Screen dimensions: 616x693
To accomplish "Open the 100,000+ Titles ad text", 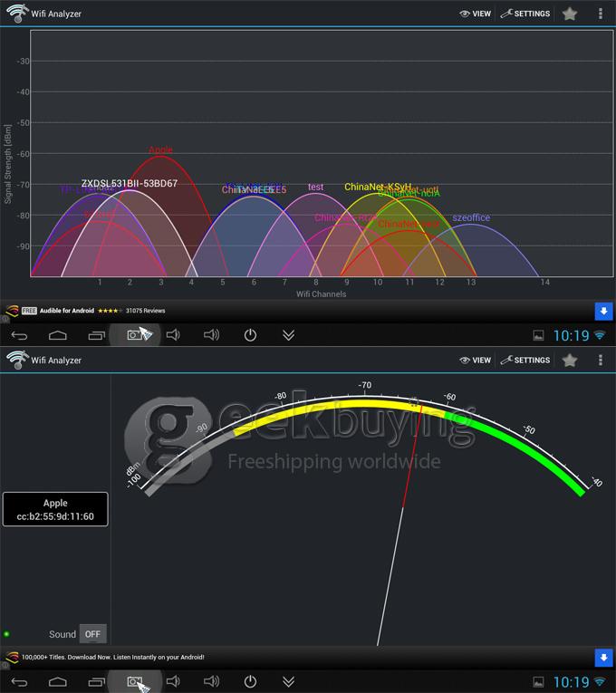I will tap(113, 657).
